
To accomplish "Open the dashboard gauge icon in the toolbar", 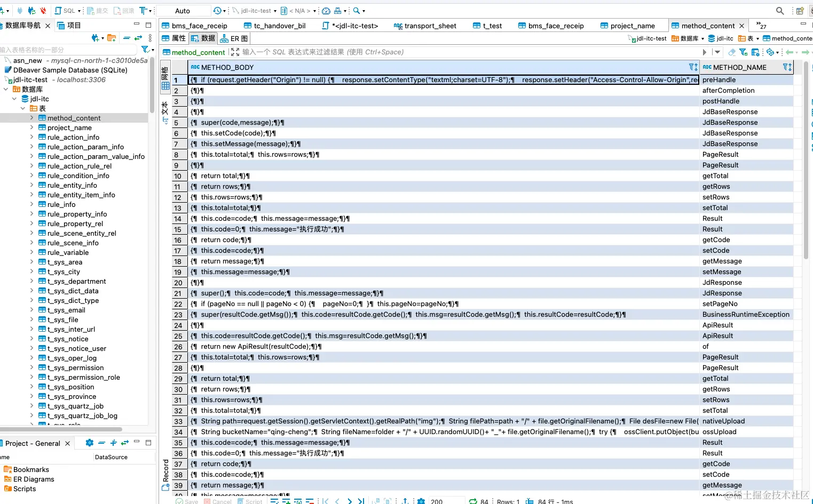I will [x=326, y=11].
